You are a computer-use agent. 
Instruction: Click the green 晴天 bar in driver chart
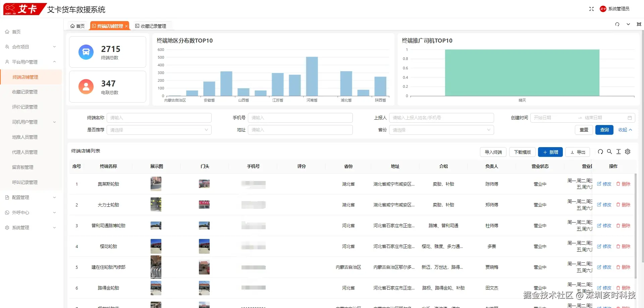tap(522, 73)
